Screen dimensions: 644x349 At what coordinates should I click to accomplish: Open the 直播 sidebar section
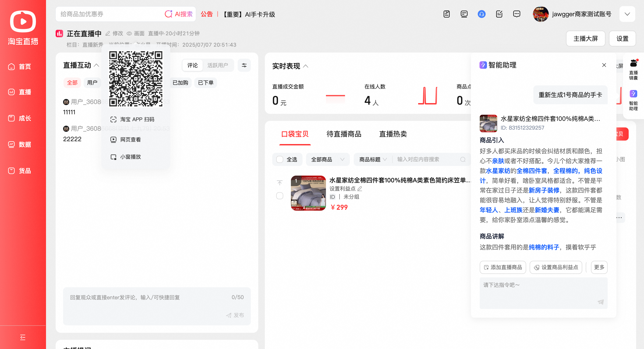click(x=19, y=92)
